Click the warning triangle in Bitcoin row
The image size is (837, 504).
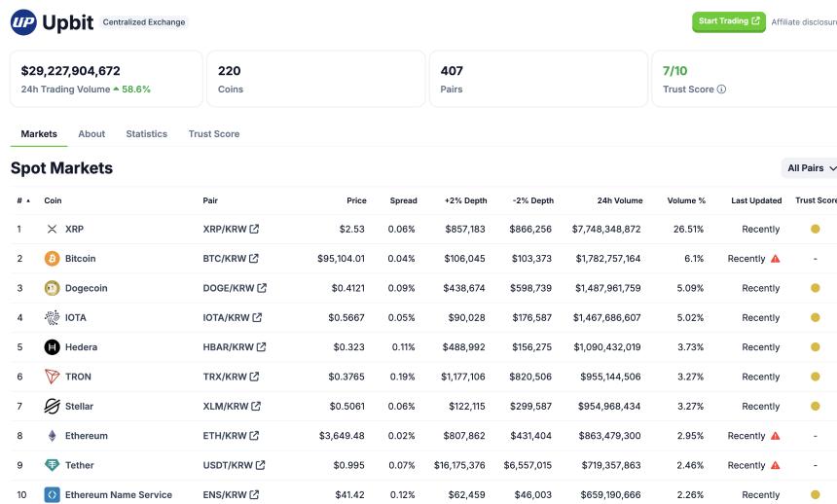point(775,259)
